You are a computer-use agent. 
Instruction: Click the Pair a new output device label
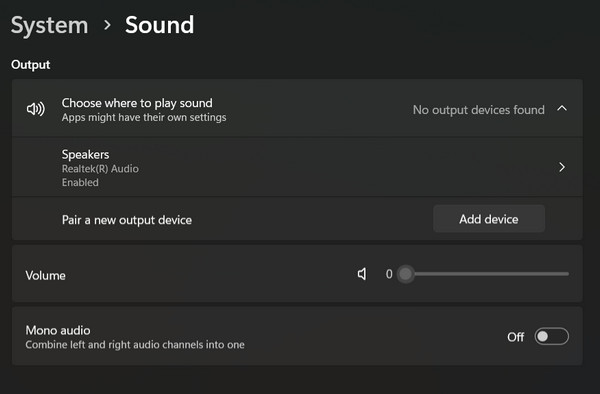[x=127, y=220]
